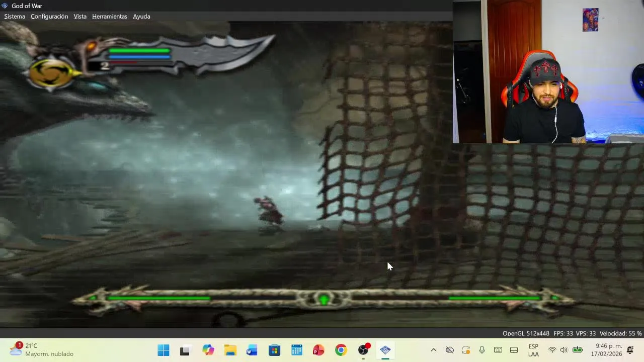Select the PCSX2 emulator taskbar icon

(385, 350)
